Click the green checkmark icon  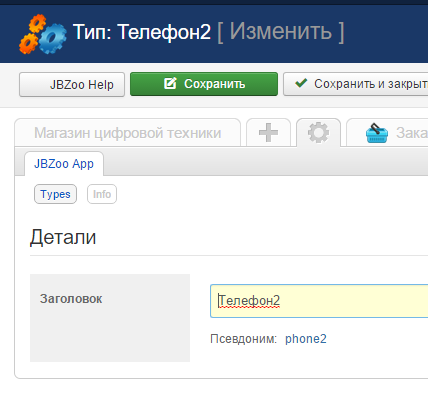(x=301, y=83)
